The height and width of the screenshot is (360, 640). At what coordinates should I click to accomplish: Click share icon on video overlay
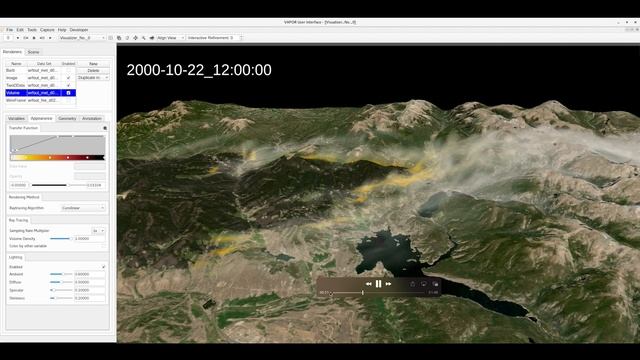412,284
